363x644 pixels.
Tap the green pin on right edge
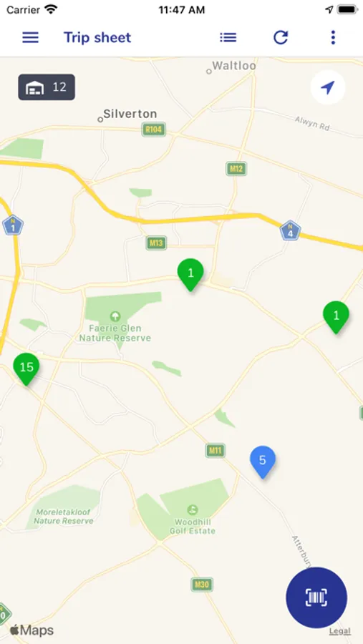[337, 317]
